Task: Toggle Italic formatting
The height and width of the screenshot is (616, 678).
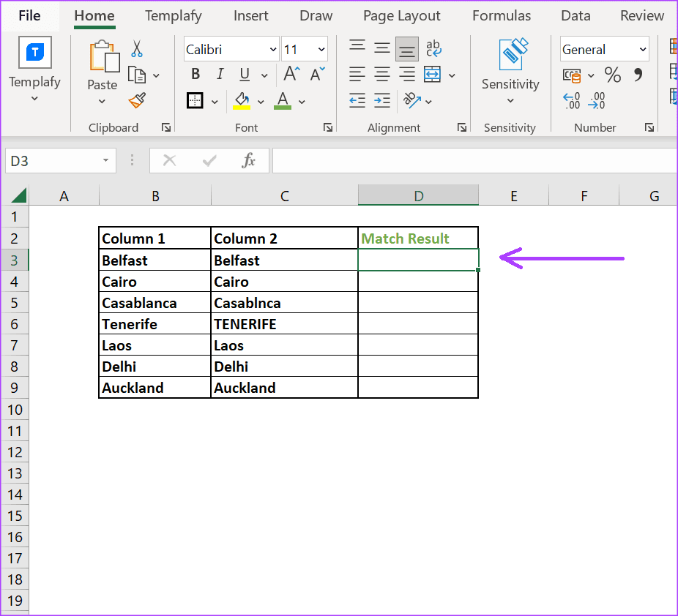Action: point(220,75)
